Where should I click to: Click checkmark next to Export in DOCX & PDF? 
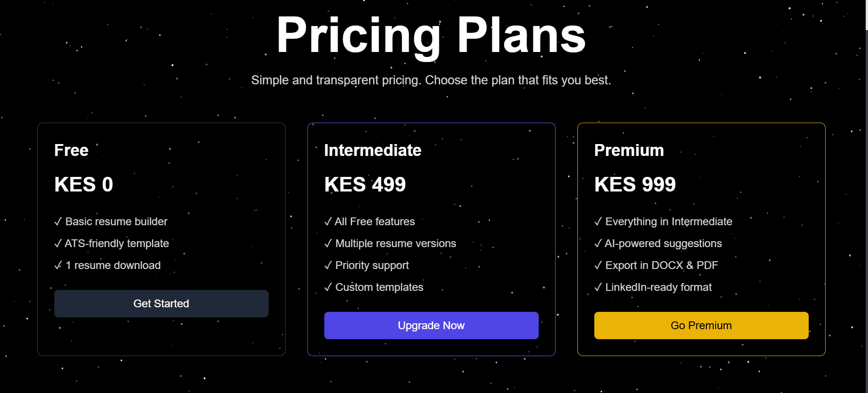598,266
